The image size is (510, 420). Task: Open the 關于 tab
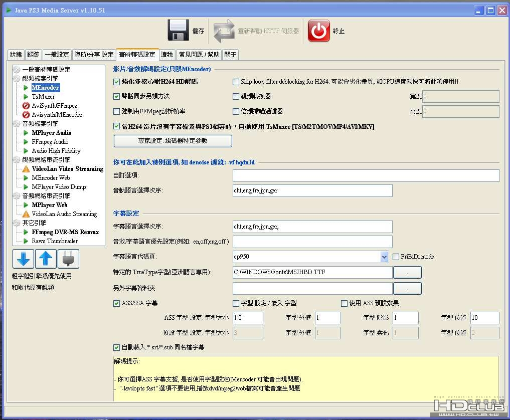coord(230,55)
